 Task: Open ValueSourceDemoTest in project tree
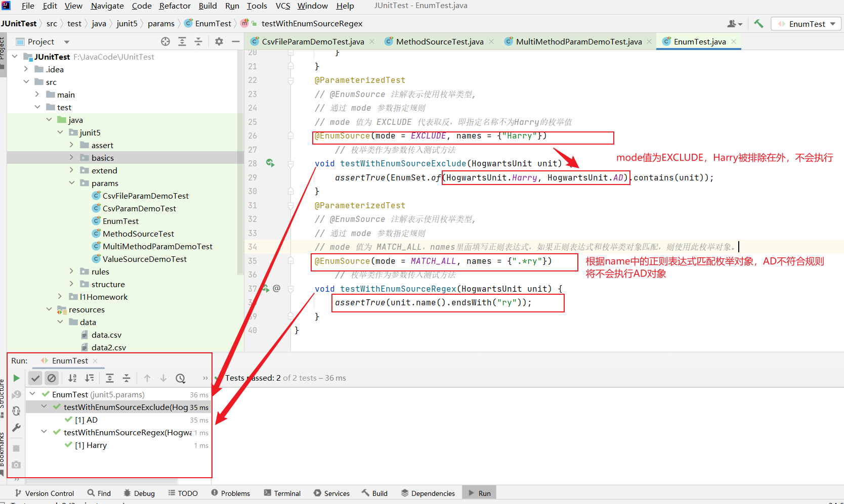(144, 259)
